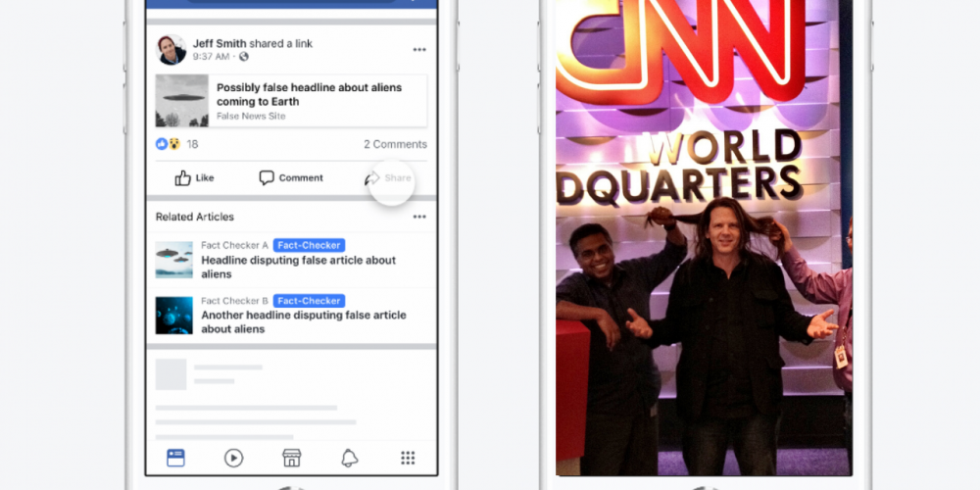Open the News Feed tab icon
Screen dimensions: 980x490
click(175, 458)
